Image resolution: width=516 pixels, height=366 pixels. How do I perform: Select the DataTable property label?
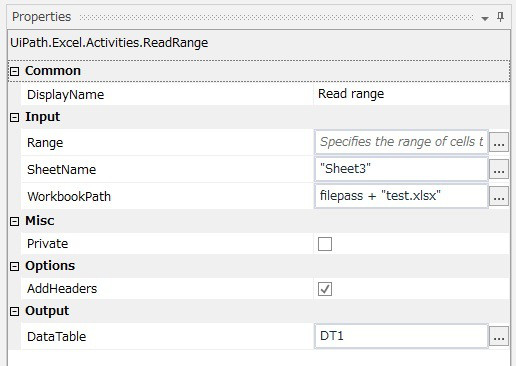(x=56, y=337)
